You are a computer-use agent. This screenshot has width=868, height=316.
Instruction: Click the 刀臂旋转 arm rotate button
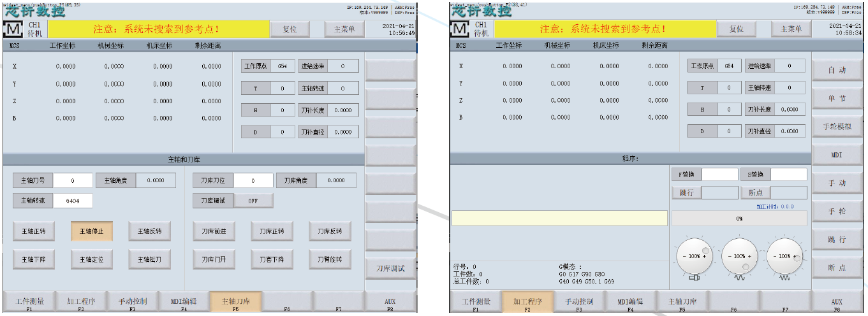coord(330,259)
